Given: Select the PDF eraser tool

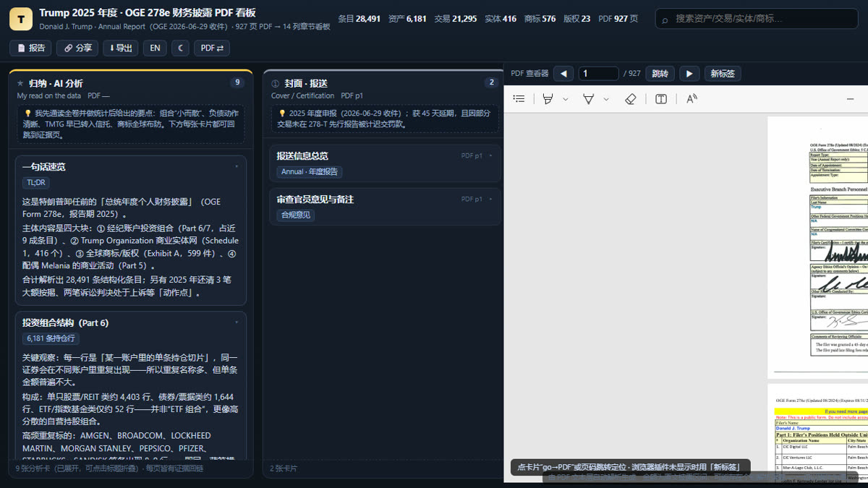Looking at the screenshot, I should point(630,99).
